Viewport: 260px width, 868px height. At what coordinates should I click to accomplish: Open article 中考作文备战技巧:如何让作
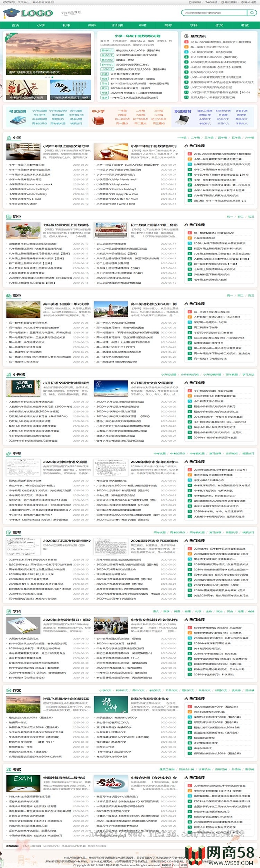coord(154,620)
